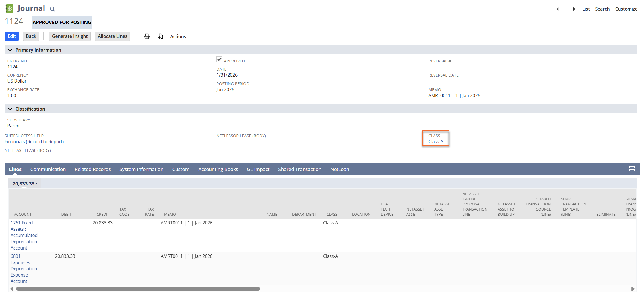The image size is (644, 292).
Task: Collapse the Classification section
Action: pos(10,109)
